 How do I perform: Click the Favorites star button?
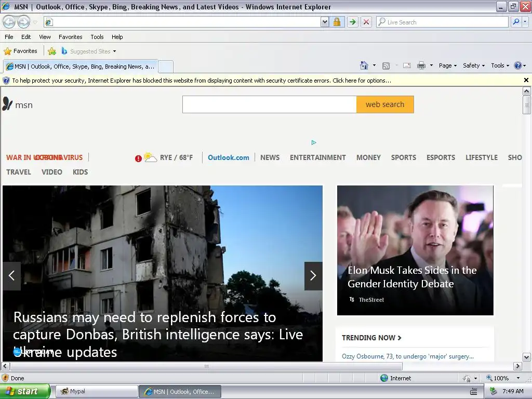[21, 51]
